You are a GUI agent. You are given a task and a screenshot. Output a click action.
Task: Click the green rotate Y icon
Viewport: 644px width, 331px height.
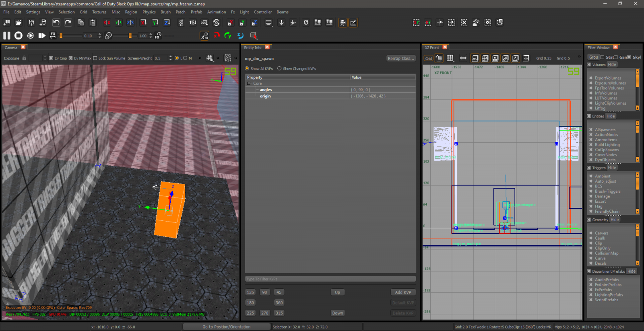228,36
